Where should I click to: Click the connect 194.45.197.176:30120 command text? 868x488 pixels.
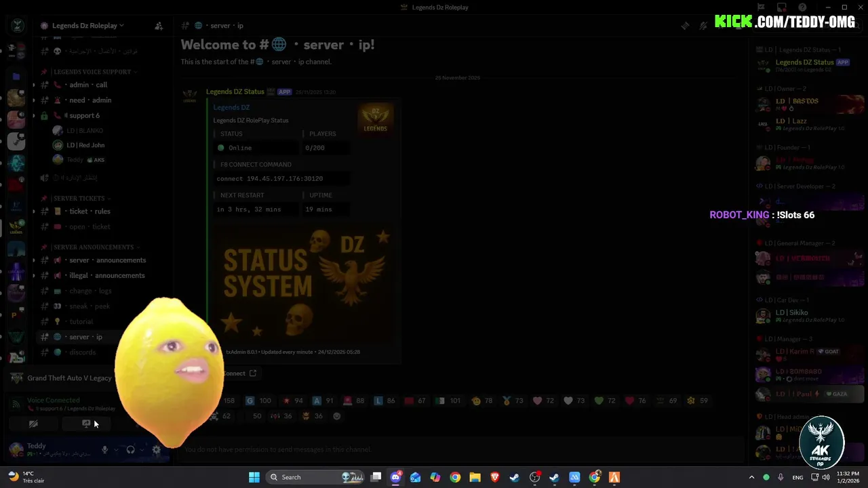click(270, 179)
